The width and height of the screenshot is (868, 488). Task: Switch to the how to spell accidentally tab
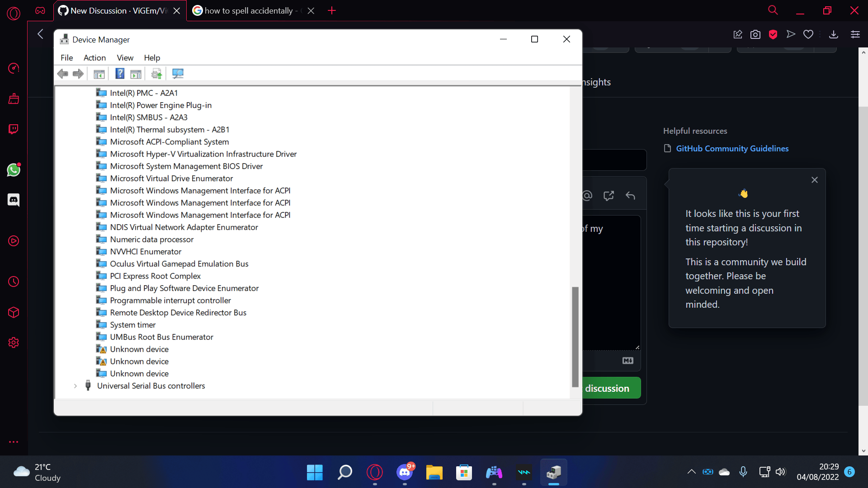point(249,10)
